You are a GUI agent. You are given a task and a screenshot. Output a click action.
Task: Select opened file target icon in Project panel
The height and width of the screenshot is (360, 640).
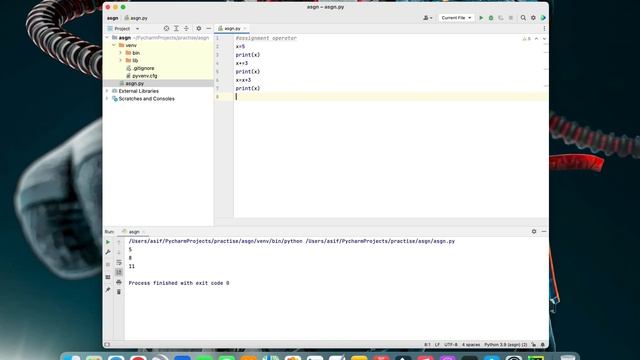point(166,29)
